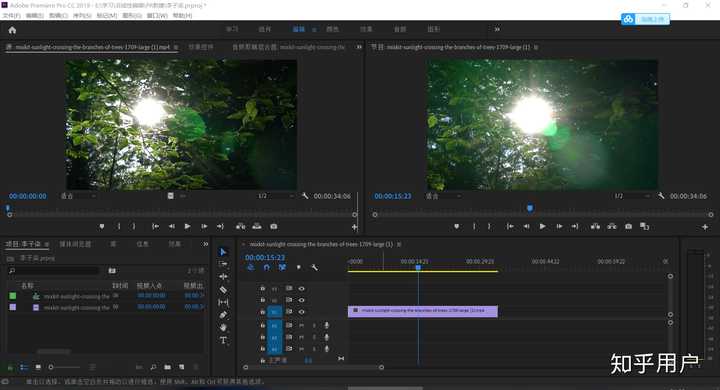Select the Ripple Edit tool
Screen dimensions: 720x390
[x=223, y=277]
